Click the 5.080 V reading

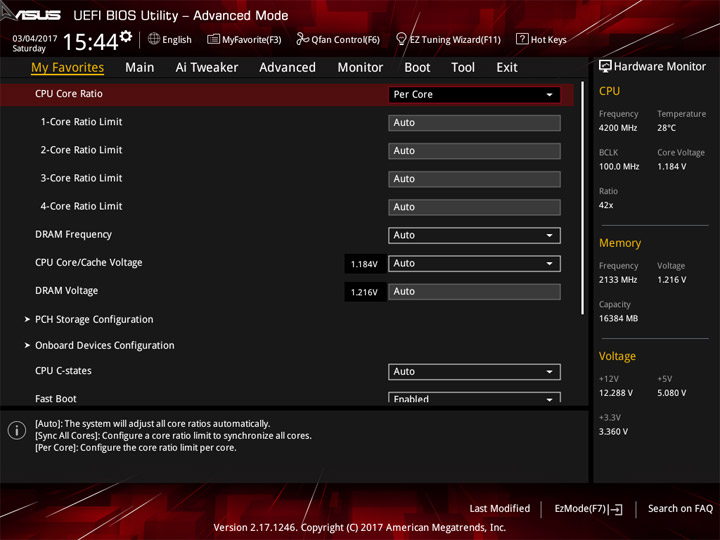pos(672,393)
